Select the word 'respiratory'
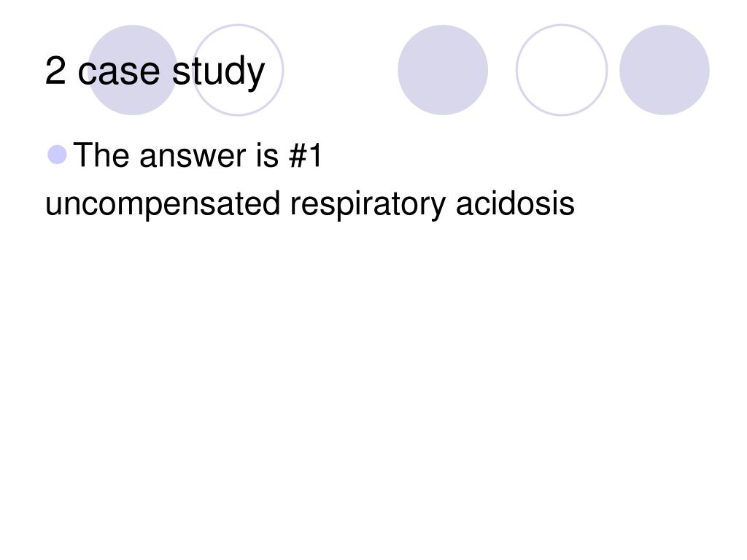747x560 pixels. click(x=368, y=206)
